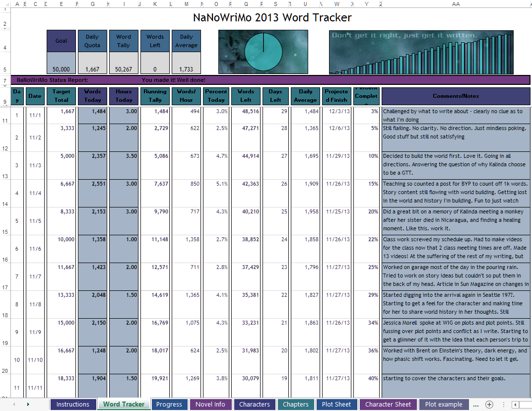This screenshot has width=532, height=411.
Task: Switch to the Novel Info sheet
Action: 210,404
